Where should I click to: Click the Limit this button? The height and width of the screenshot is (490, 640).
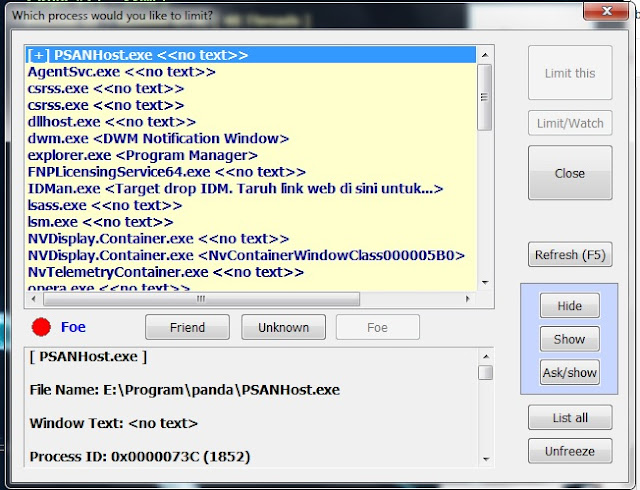point(570,73)
